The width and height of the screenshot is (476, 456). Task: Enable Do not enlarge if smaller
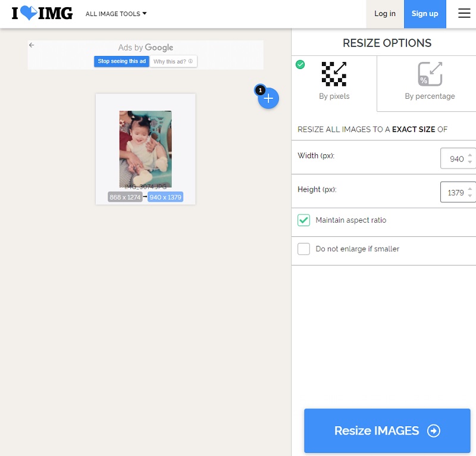(303, 249)
